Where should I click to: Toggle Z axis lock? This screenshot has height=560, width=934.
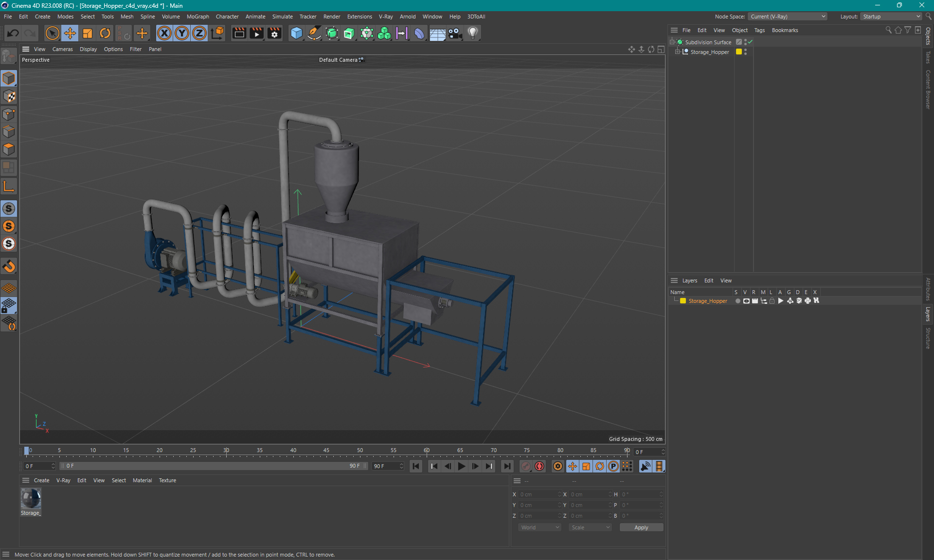click(x=199, y=33)
